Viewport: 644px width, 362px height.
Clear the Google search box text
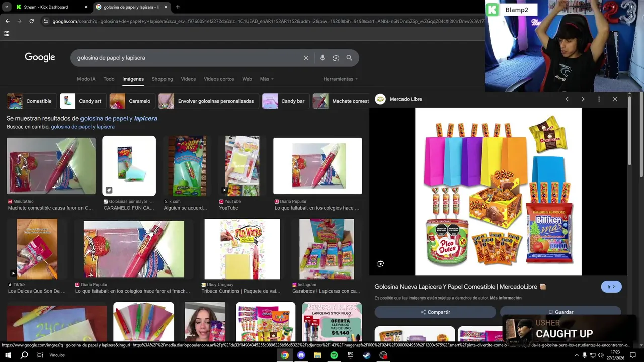point(306,58)
